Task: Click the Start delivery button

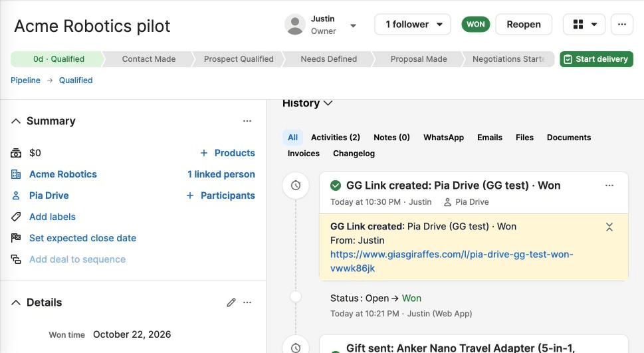Action: pos(596,59)
